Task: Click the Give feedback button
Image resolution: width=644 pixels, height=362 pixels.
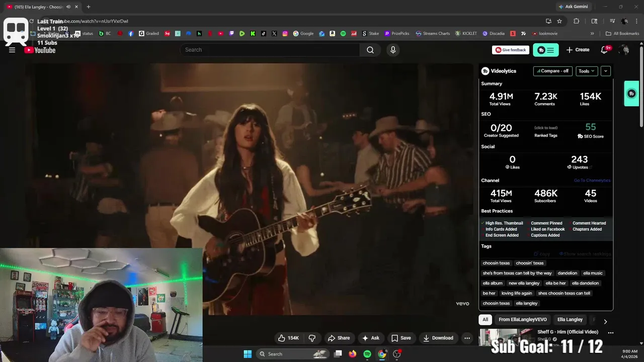Action: (511, 50)
